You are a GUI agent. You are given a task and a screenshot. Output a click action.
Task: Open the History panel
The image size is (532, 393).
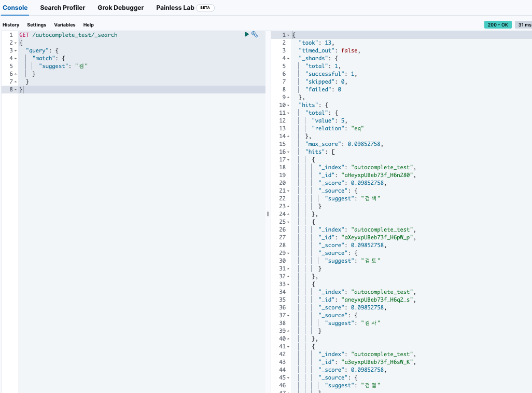pos(11,25)
